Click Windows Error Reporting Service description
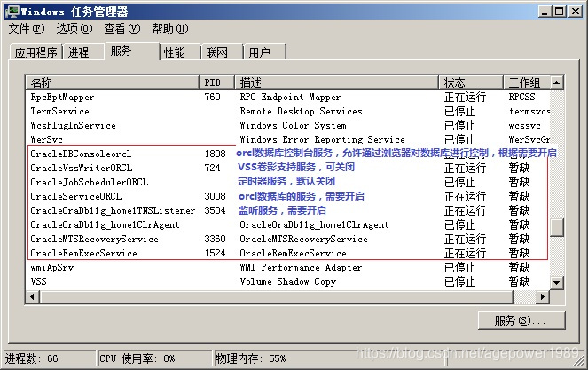The width and height of the screenshot is (588, 370). (x=322, y=139)
